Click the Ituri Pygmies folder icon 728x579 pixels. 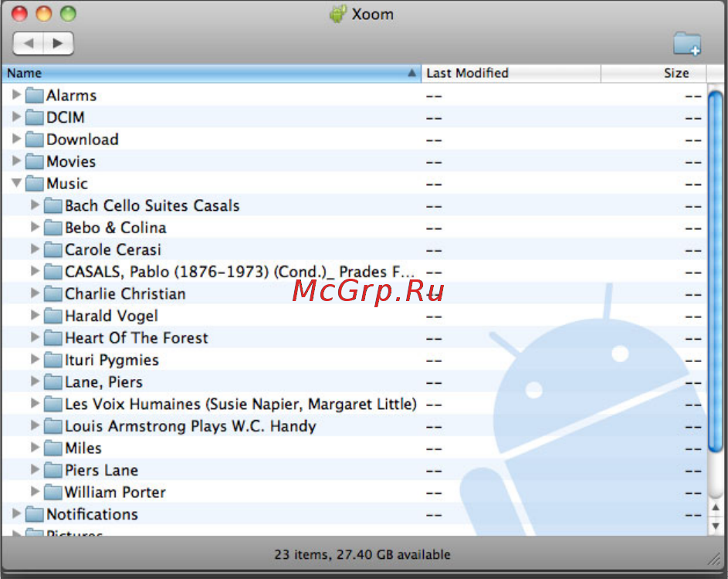pyautogui.click(x=53, y=360)
